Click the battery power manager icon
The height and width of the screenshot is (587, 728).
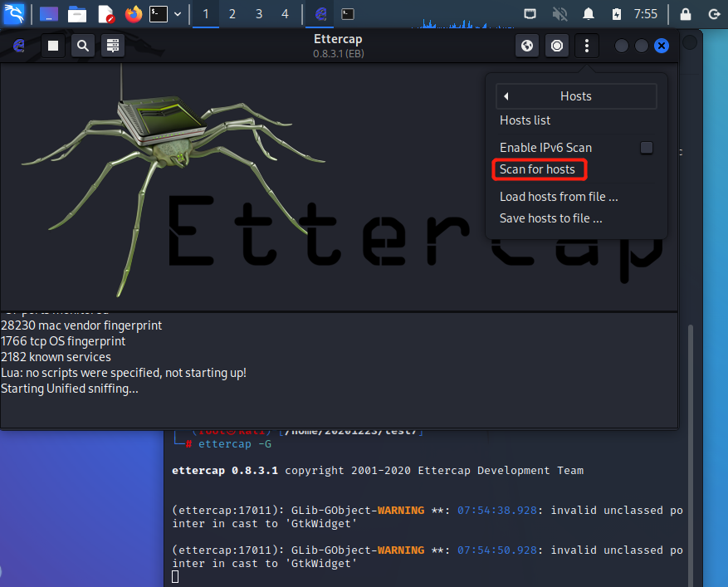[617, 14]
